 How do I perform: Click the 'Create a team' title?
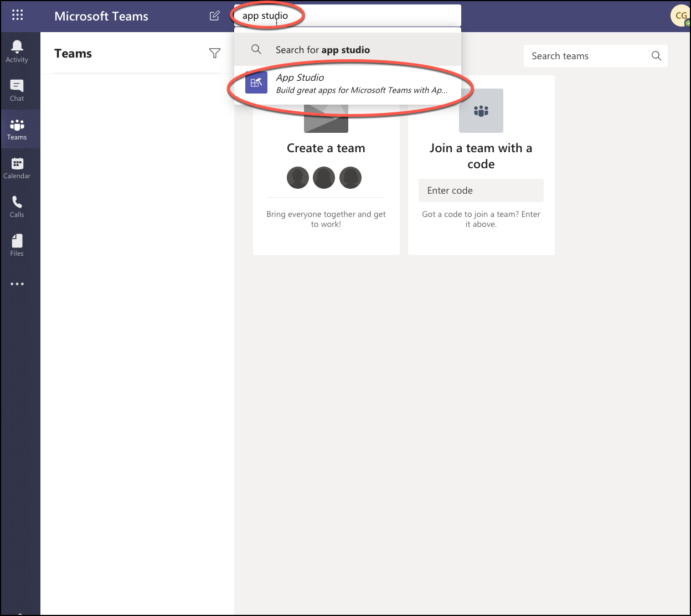[326, 148]
